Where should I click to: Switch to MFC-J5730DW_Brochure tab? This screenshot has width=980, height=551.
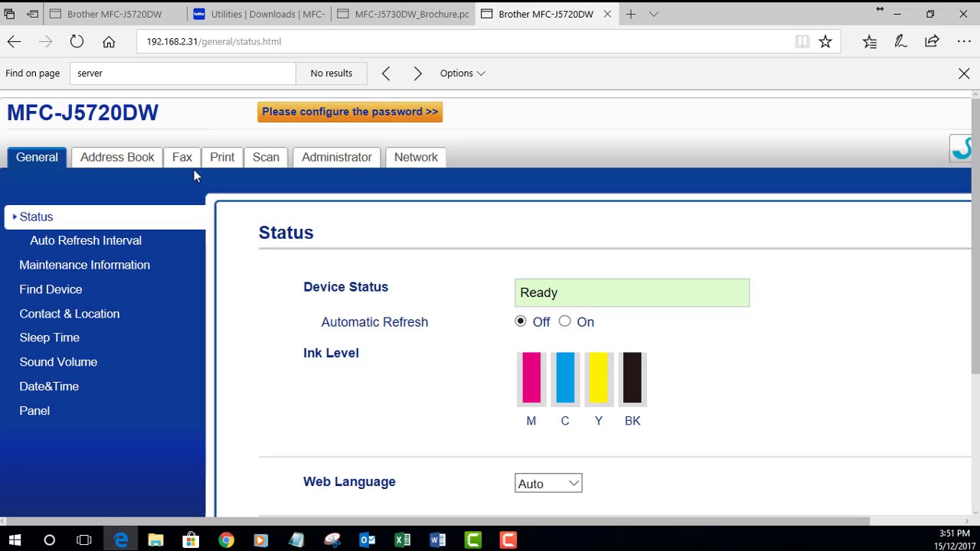tap(403, 14)
